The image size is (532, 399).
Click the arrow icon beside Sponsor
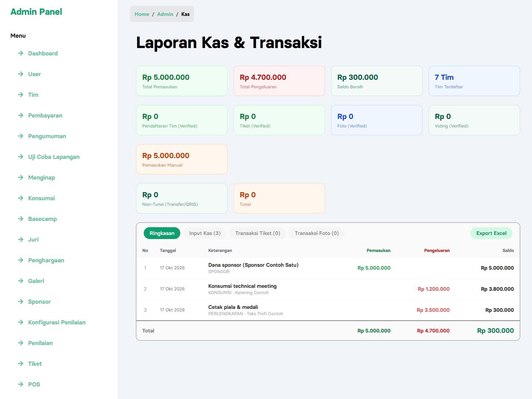coord(21,301)
